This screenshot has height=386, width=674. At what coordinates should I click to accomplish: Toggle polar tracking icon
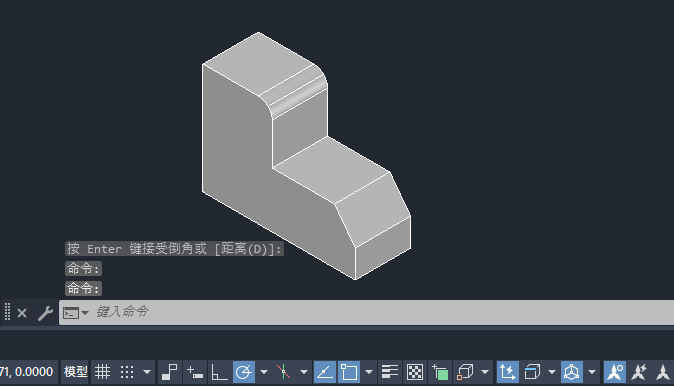pyautogui.click(x=244, y=372)
